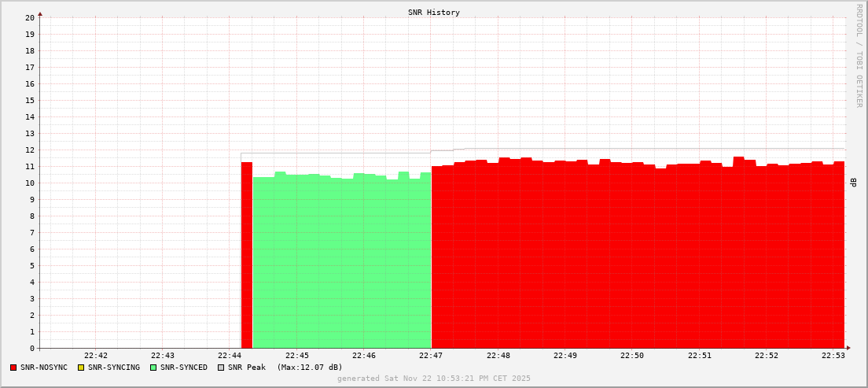The image size is (868, 388).
Task: Click the Max:12.07 dB peak value text
Action: coord(310,368)
